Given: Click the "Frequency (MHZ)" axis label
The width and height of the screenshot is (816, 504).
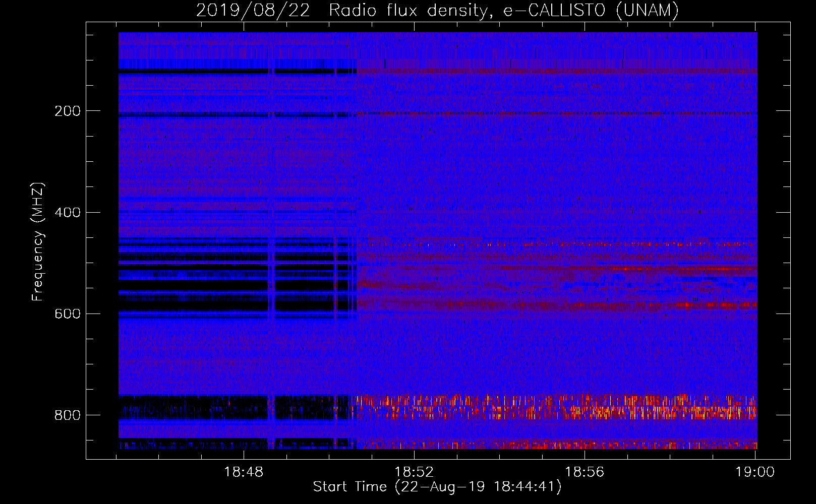Looking at the screenshot, I should [x=38, y=242].
